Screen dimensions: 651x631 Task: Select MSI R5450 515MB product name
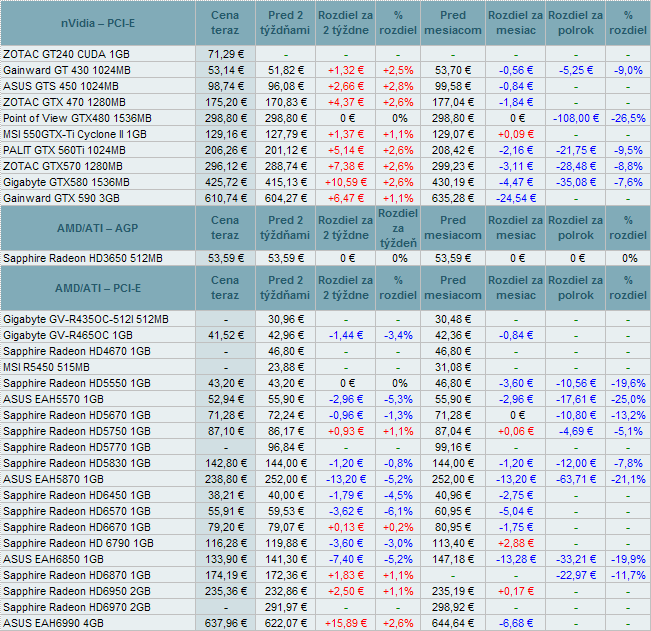click(x=46, y=367)
